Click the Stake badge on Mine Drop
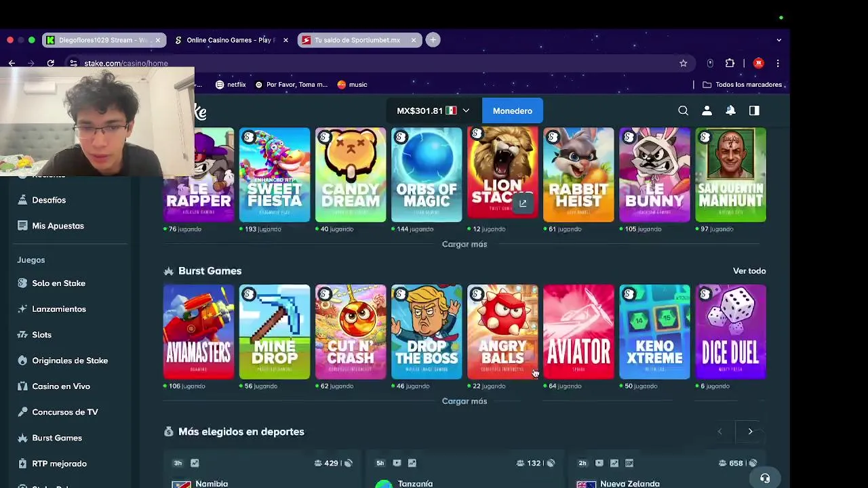868x488 pixels. pyautogui.click(x=249, y=294)
